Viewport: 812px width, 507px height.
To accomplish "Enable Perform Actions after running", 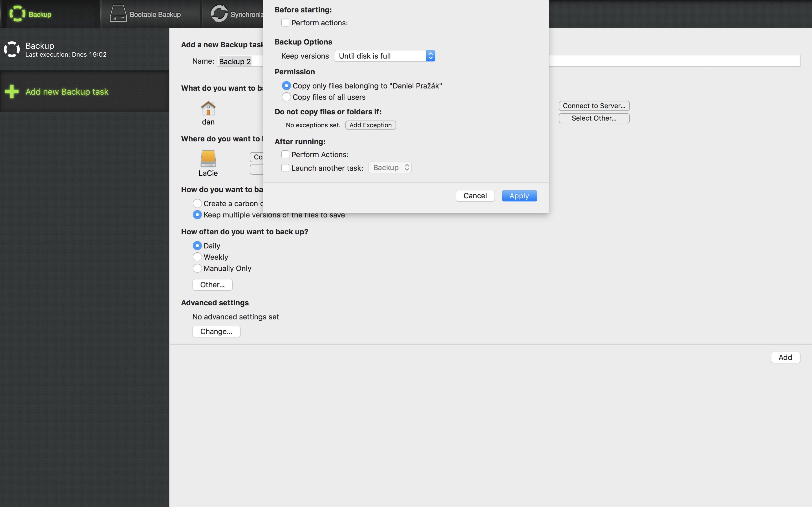I will coord(285,155).
